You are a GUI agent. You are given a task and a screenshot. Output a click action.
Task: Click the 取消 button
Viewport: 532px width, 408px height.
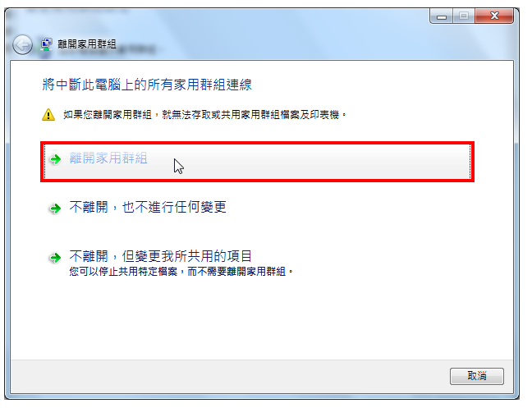tap(477, 376)
